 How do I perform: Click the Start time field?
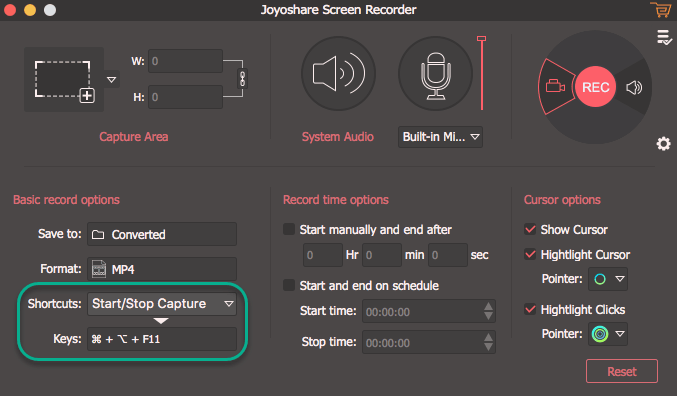(429, 311)
